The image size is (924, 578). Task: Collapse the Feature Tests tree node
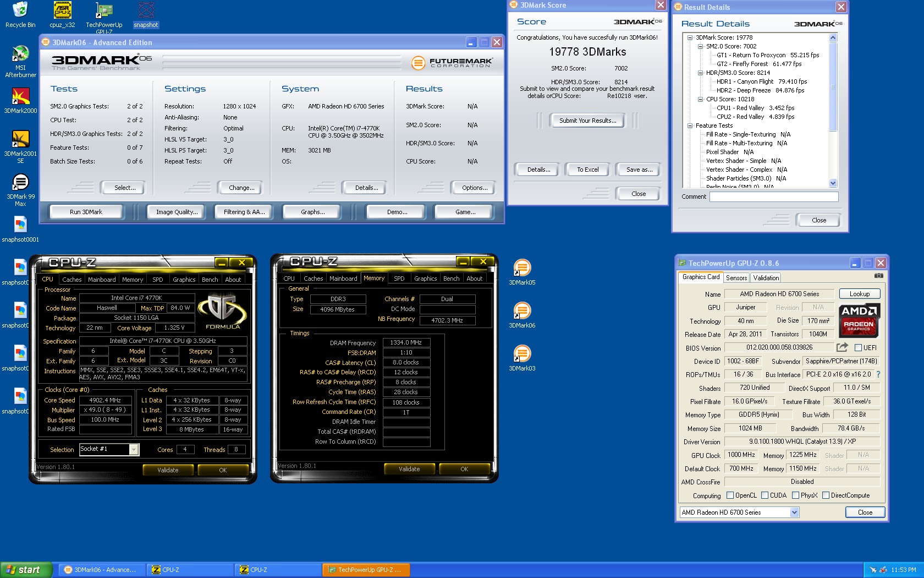pos(690,126)
